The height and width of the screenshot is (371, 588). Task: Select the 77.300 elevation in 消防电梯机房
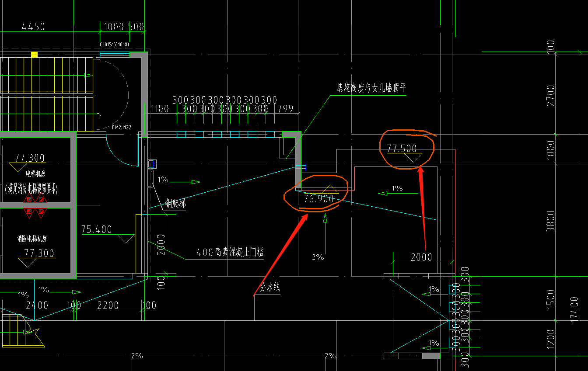coord(39,253)
